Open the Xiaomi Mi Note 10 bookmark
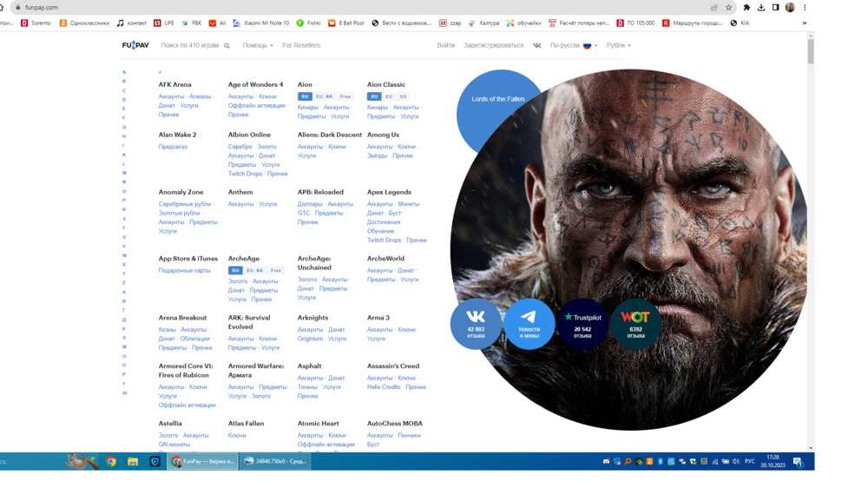Viewport: 868px width, 488px height. tap(260, 23)
